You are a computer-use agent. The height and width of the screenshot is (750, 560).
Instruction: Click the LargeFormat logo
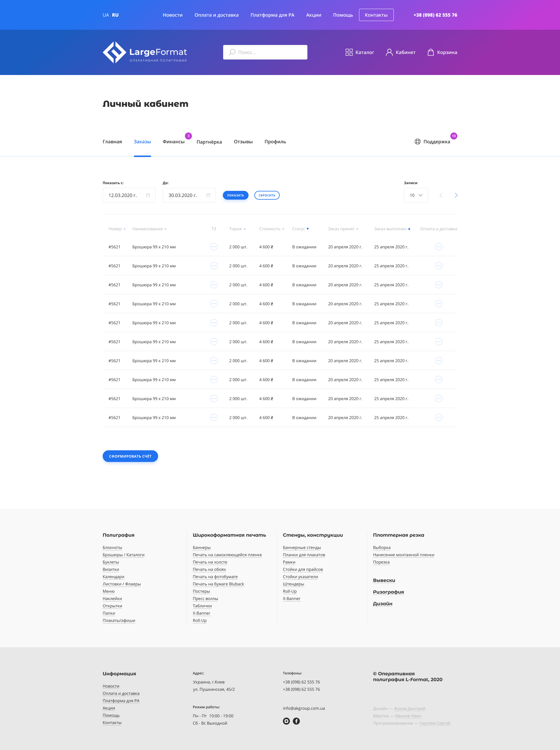tap(145, 52)
